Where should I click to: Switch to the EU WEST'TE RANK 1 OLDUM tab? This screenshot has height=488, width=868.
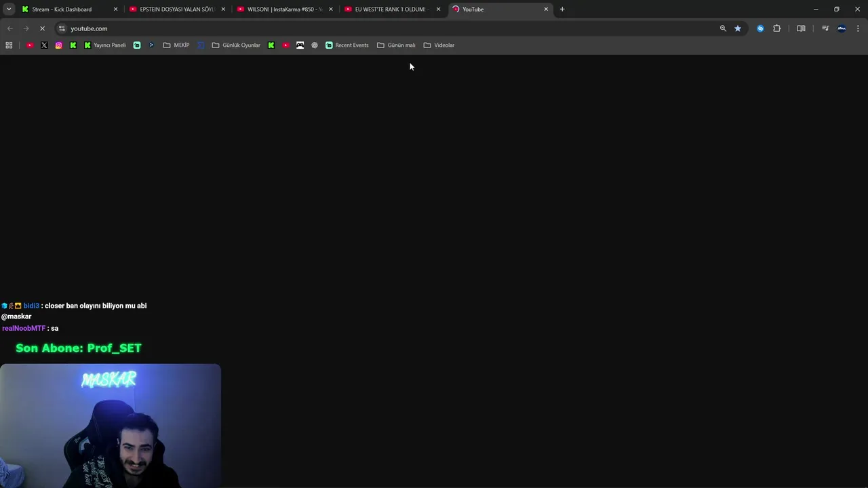coord(391,9)
